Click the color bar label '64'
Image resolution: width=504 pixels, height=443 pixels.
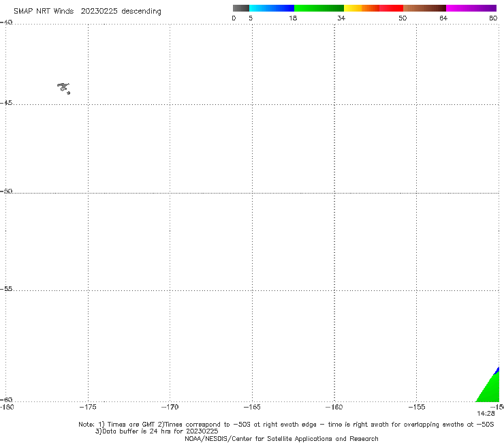tap(443, 18)
